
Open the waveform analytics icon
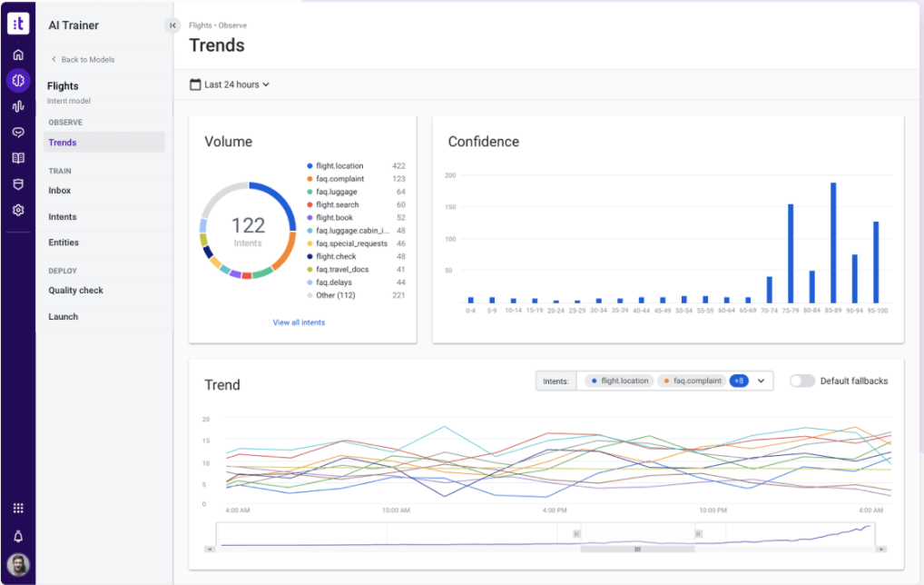[18, 106]
